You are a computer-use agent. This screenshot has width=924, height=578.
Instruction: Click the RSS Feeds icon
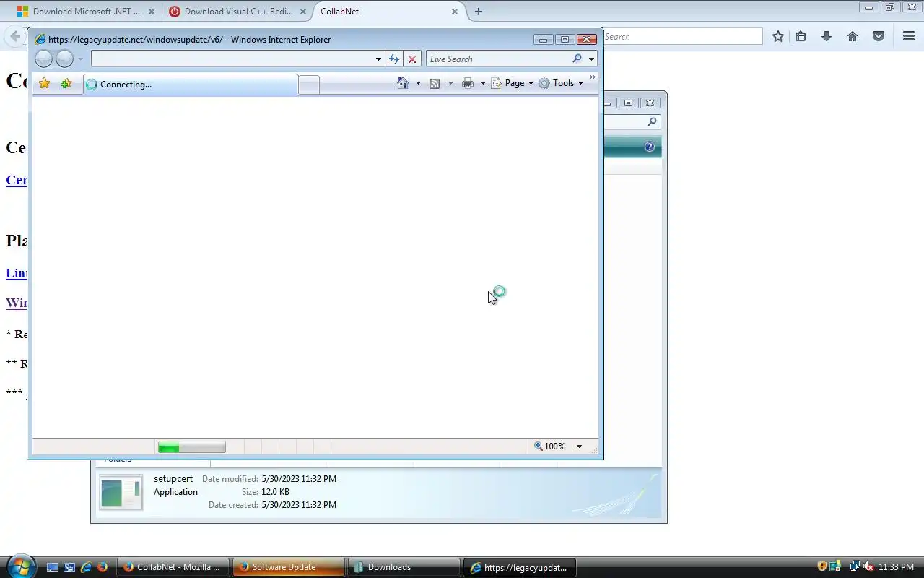pos(435,83)
